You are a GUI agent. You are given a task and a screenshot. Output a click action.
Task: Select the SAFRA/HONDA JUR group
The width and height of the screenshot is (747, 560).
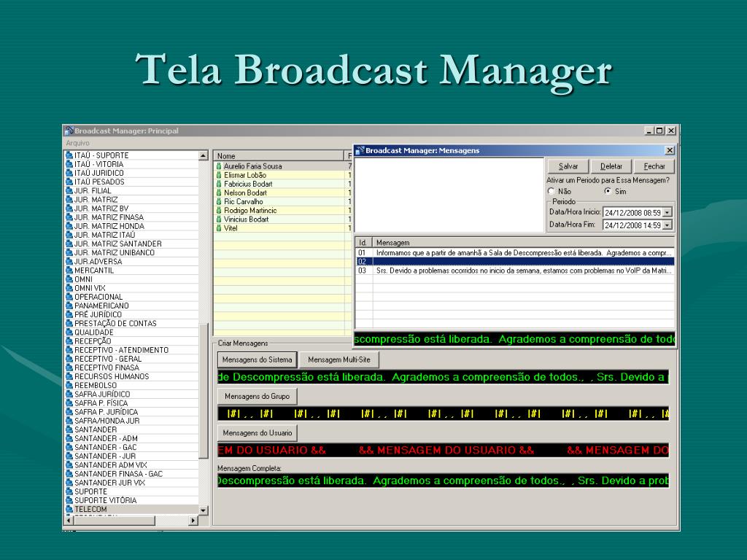pyautogui.click(x=107, y=421)
